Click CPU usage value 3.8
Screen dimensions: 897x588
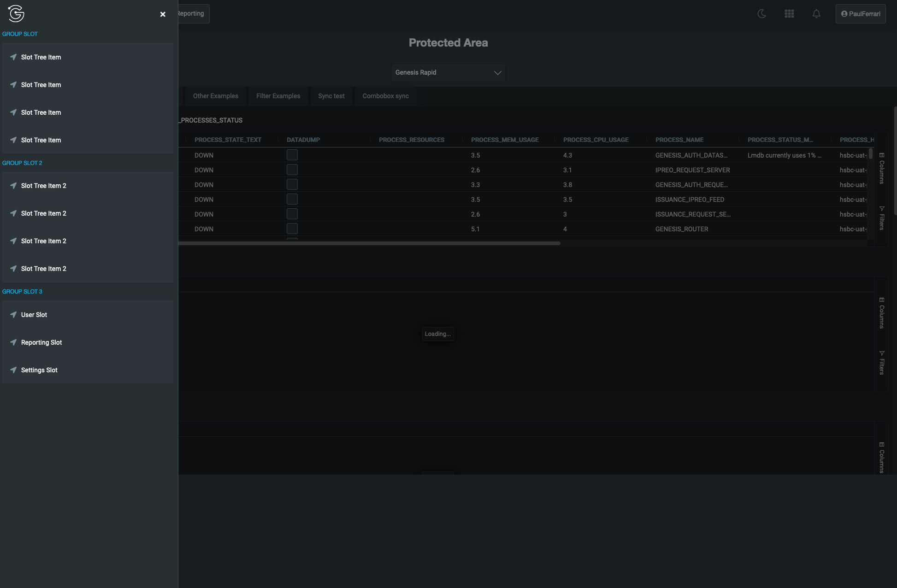click(567, 185)
